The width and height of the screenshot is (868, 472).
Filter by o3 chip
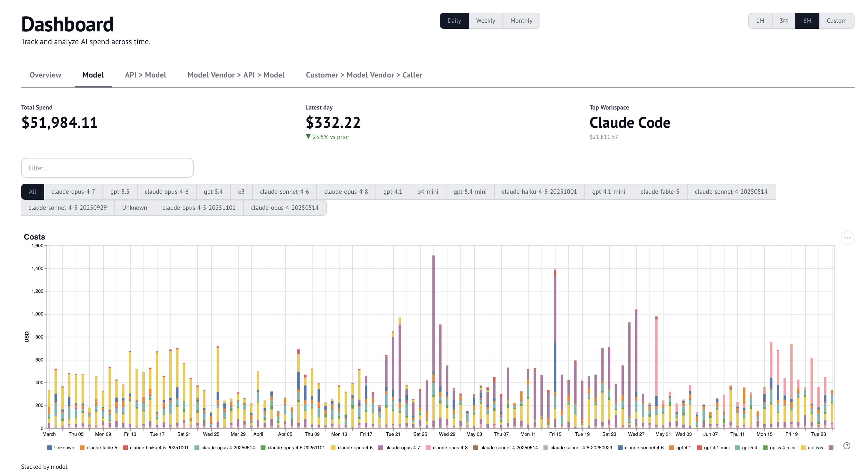[x=241, y=192]
